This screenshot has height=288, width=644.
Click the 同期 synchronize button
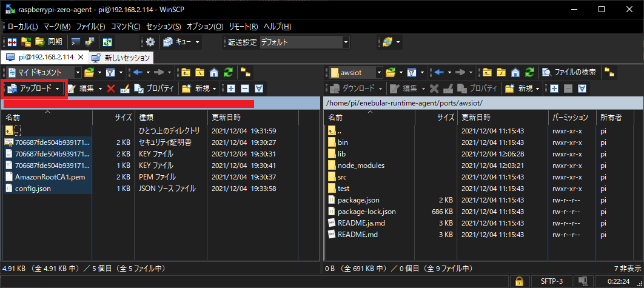click(49, 42)
